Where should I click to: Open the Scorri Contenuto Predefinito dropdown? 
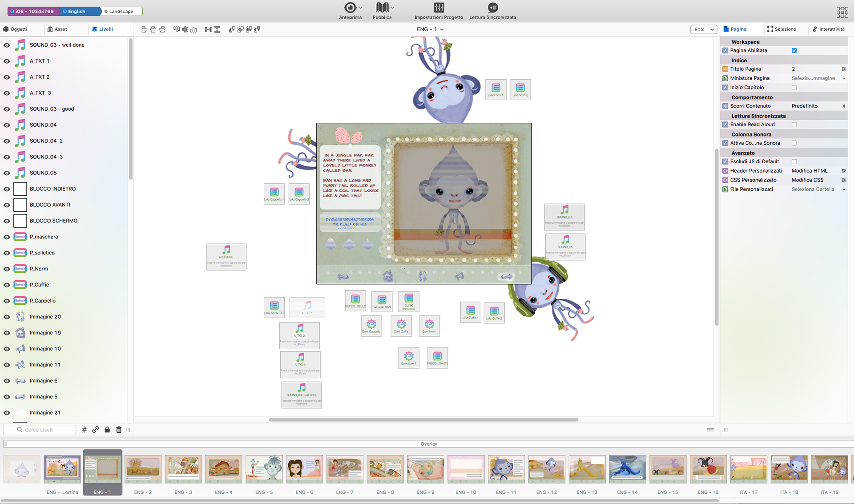818,106
